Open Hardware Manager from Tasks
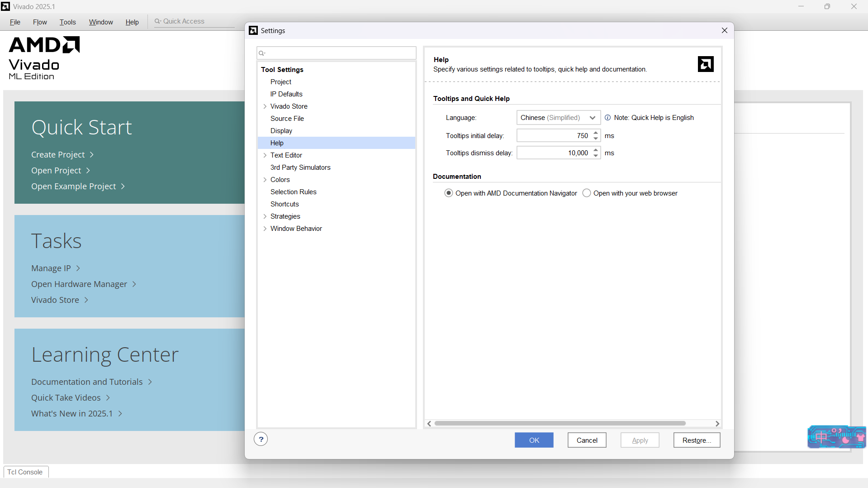 coord(84,284)
